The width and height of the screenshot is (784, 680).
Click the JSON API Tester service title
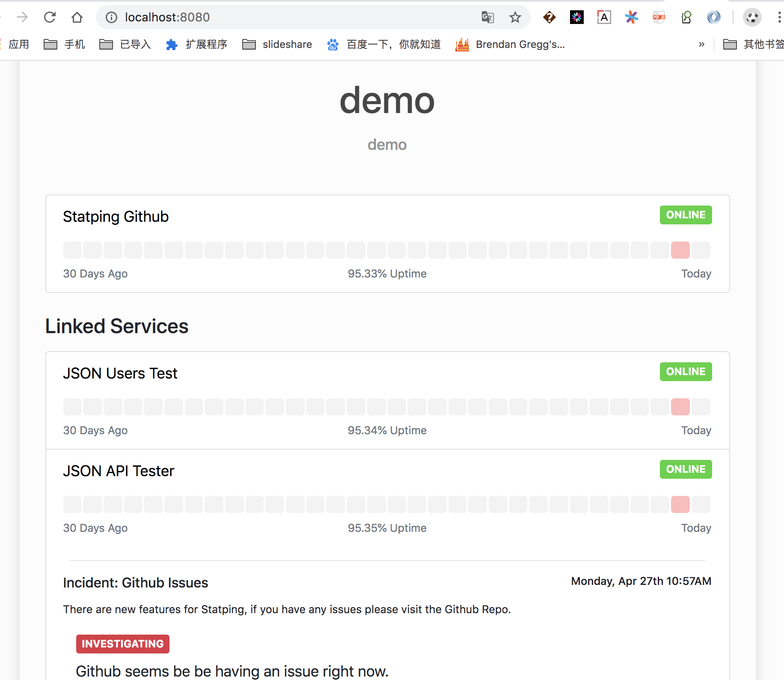(x=119, y=471)
